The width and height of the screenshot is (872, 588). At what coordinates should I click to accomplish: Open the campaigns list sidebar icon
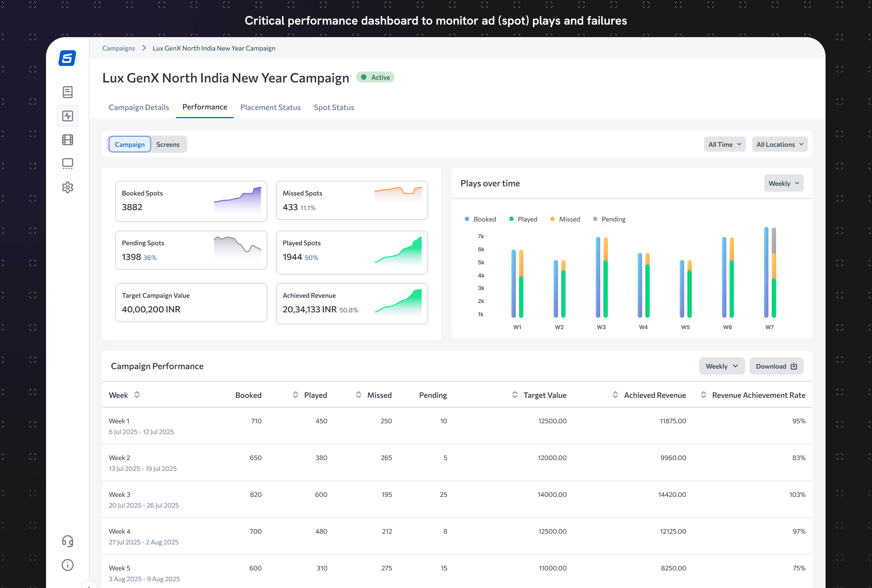[67, 92]
